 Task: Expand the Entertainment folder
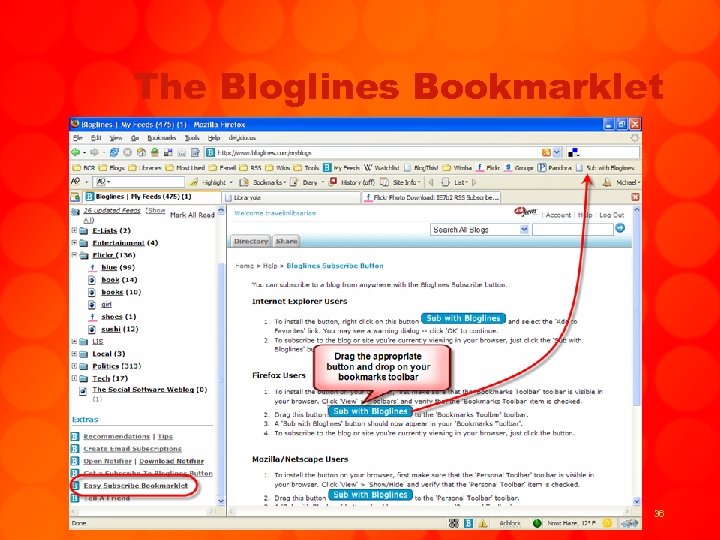click(74, 242)
